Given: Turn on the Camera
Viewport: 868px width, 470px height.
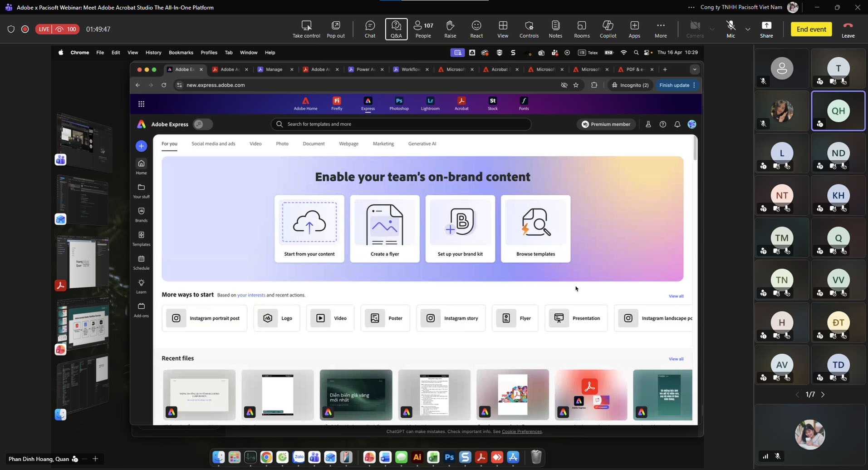Looking at the screenshot, I should click(x=694, y=29).
